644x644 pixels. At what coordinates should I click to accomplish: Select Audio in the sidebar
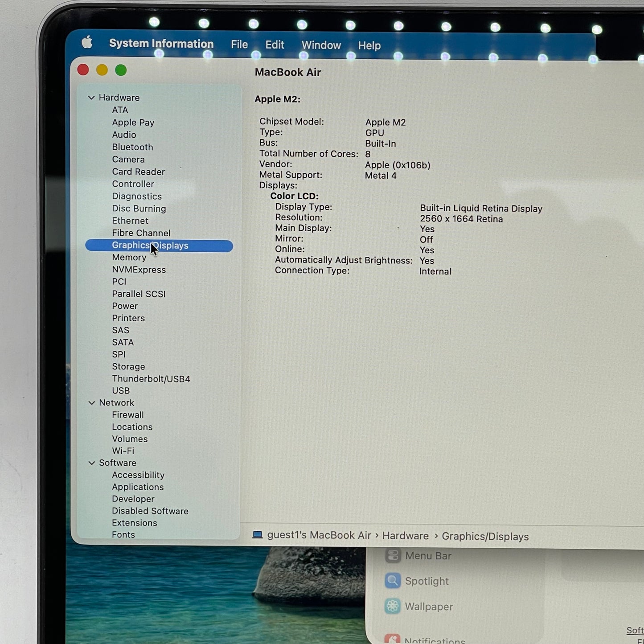pyautogui.click(x=124, y=135)
